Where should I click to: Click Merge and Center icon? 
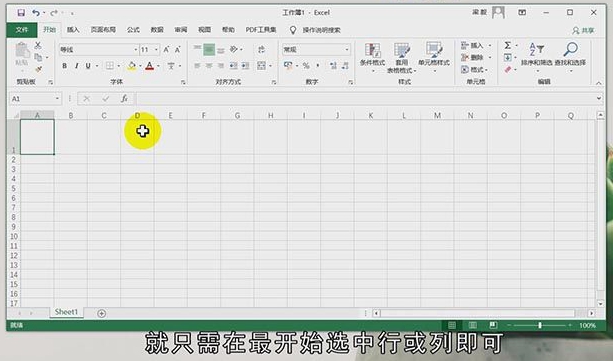click(x=261, y=66)
